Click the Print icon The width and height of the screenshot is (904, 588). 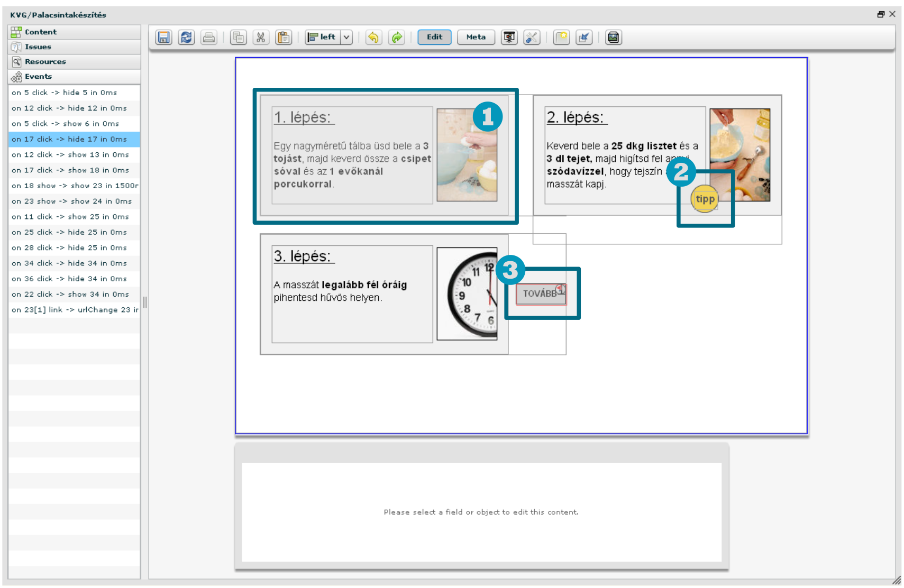209,38
